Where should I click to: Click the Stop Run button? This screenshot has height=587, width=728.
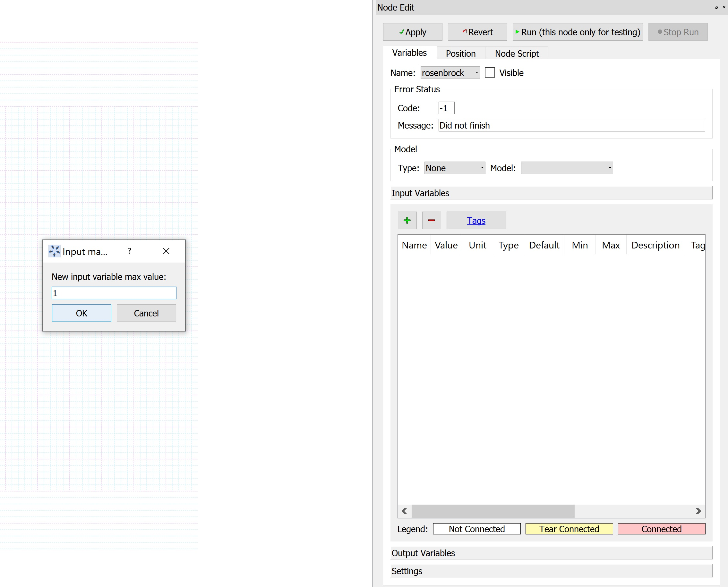click(678, 32)
